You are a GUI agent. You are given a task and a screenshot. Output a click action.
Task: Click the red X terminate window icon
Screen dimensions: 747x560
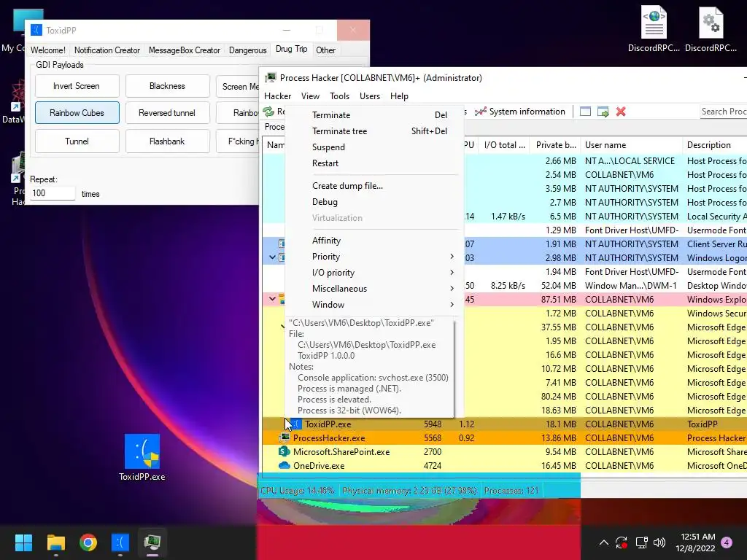tap(621, 112)
